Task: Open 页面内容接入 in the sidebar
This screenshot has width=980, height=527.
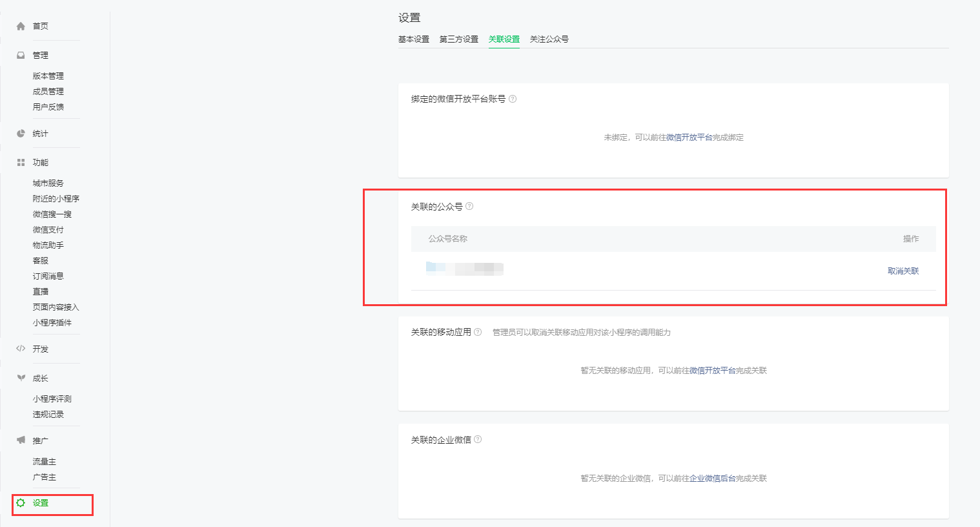Action: [56, 307]
